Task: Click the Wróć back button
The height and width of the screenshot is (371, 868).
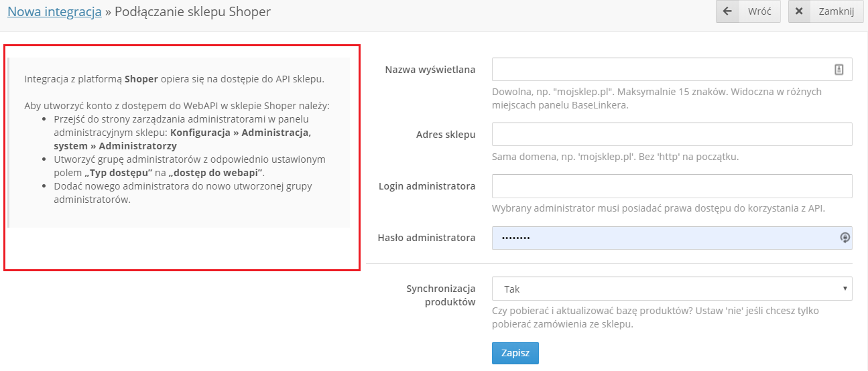Action: tap(748, 11)
